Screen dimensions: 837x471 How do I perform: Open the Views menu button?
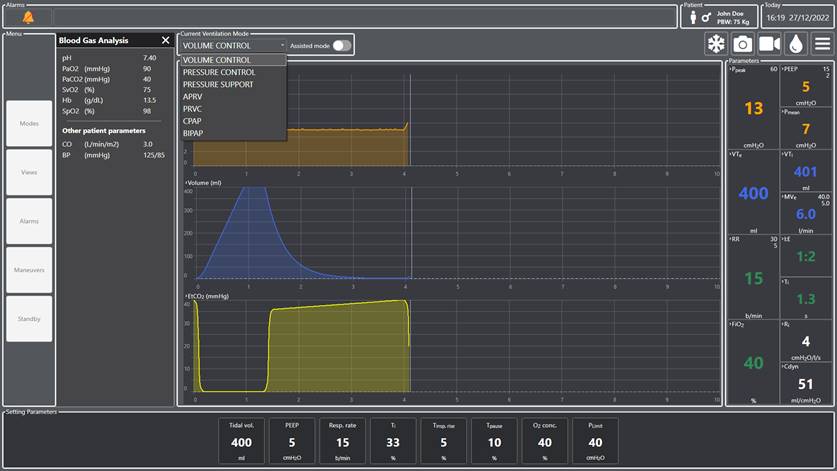pyautogui.click(x=29, y=172)
